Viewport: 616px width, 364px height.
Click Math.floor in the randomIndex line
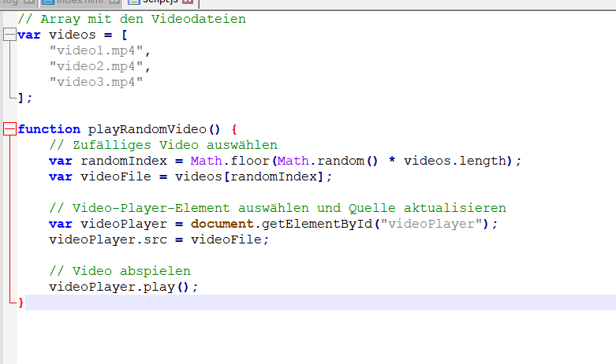(x=230, y=161)
